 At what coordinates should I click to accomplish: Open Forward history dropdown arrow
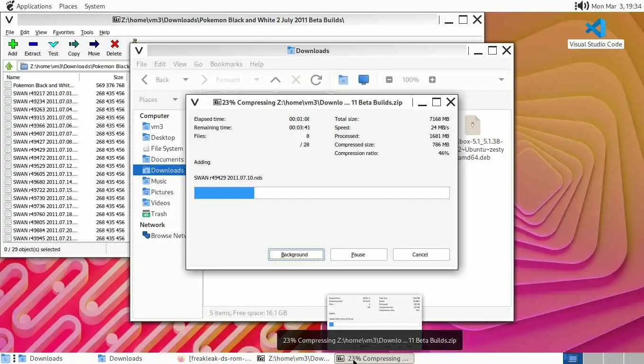[x=257, y=80]
